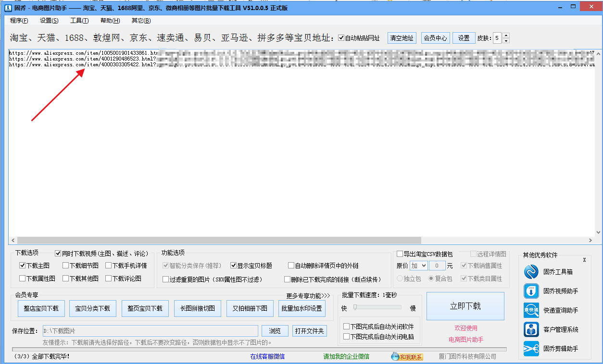Click the 皮肤 number field
The height and width of the screenshot is (364, 603).
(497, 38)
